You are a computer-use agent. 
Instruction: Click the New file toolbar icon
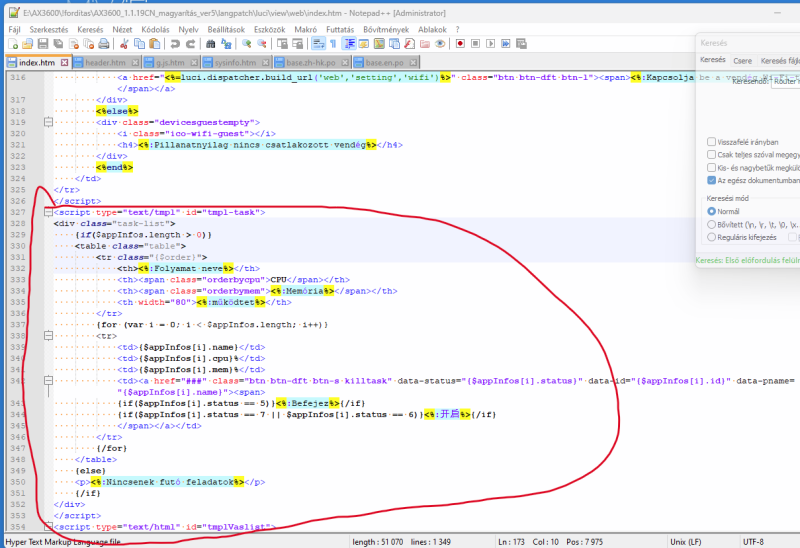click(13, 44)
